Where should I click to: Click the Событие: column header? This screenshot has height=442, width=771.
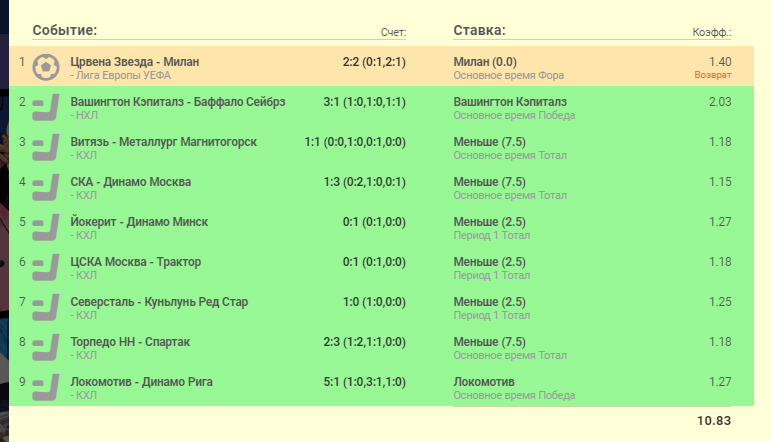tap(65, 30)
